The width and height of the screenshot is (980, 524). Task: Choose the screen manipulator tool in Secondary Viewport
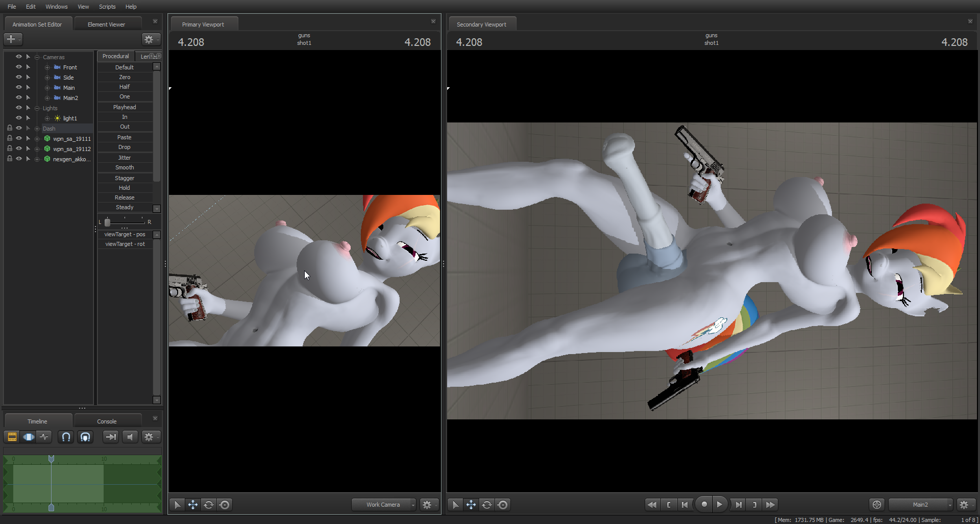pos(503,505)
